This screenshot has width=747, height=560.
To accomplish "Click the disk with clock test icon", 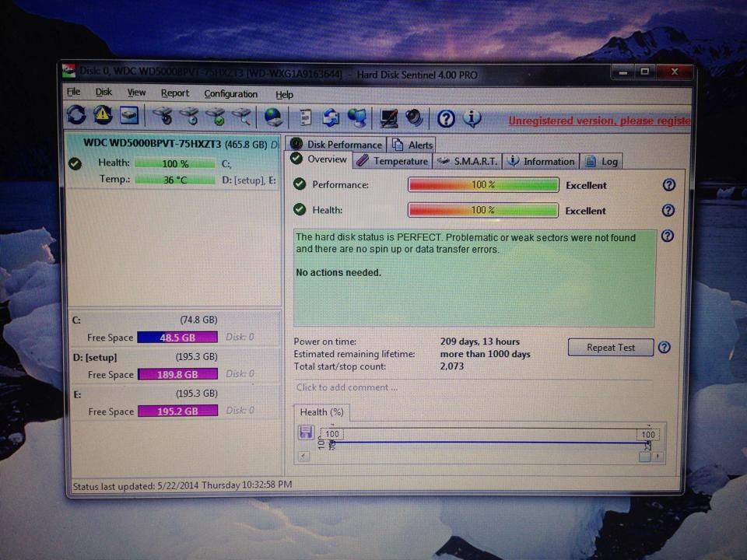I will click(x=190, y=116).
